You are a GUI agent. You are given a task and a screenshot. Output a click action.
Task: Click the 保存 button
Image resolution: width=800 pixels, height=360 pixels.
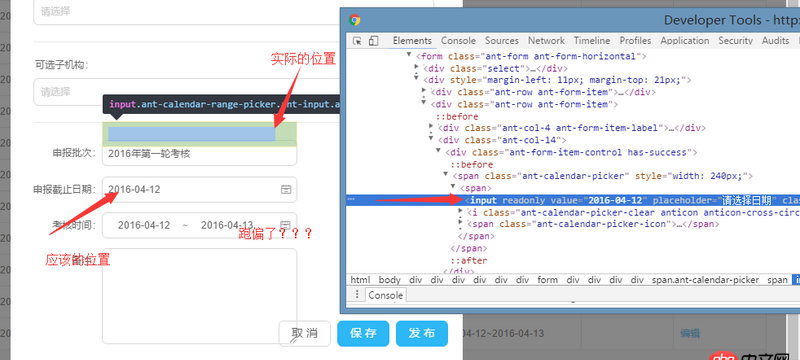pos(363,333)
